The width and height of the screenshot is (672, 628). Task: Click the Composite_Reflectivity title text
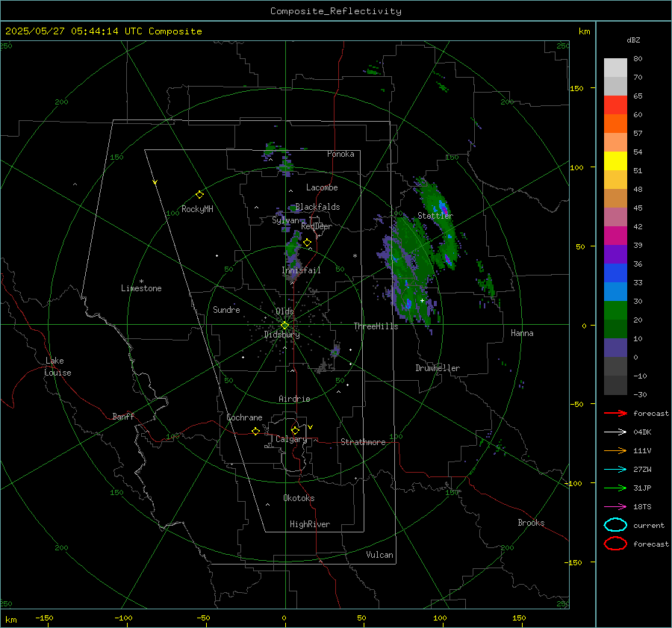click(335, 11)
